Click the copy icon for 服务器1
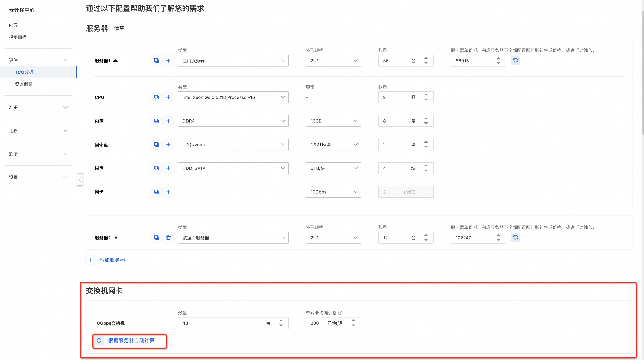The image size is (644, 360). coord(157,61)
